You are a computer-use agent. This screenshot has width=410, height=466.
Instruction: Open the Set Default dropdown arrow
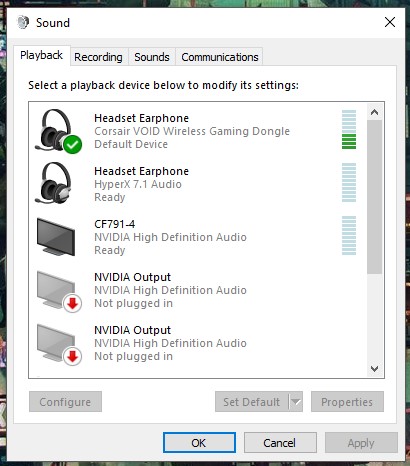(x=296, y=402)
